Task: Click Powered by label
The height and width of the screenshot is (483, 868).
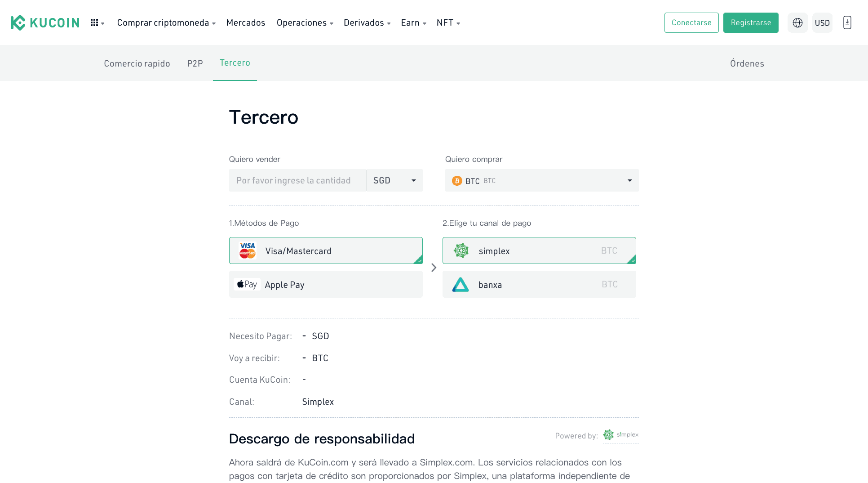Action: [576, 436]
